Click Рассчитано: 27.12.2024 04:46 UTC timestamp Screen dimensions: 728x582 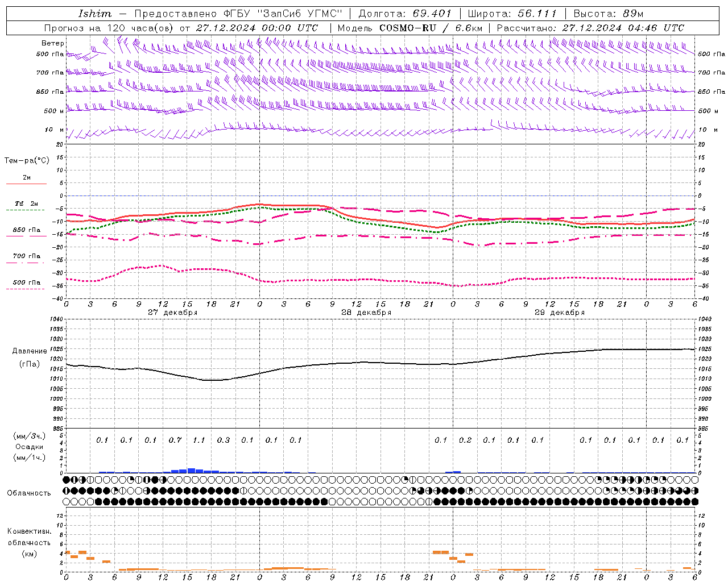[590, 28]
